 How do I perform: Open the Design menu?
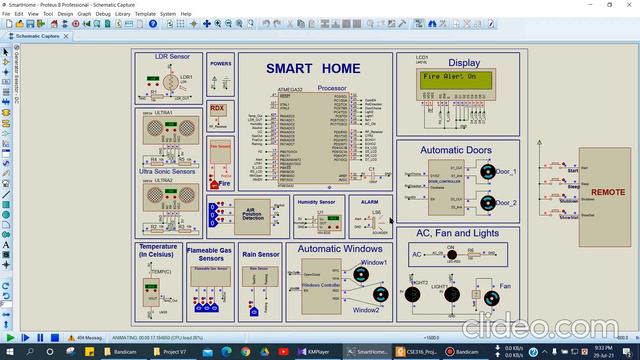pyautogui.click(x=65, y=14)
